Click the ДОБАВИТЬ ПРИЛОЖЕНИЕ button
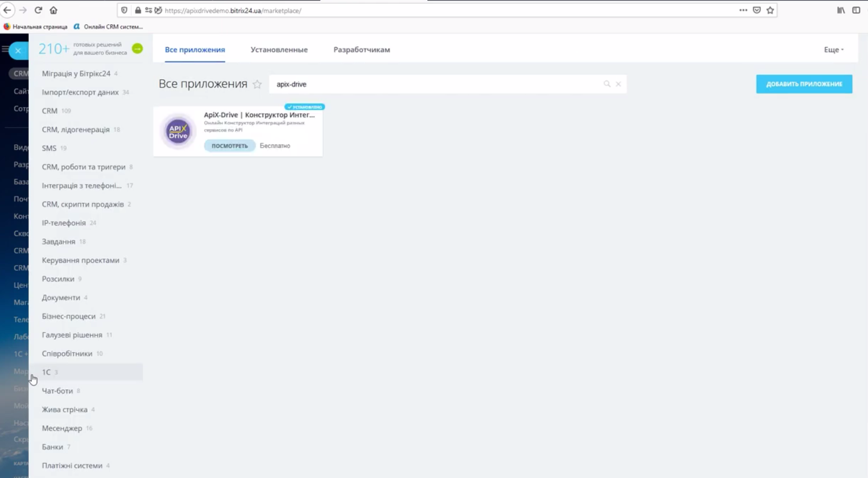The height and width of the screenshot is (478, 868). point(804,84)
